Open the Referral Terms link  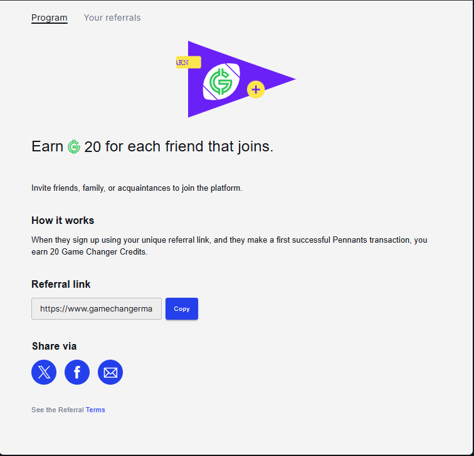pos(95,410)
